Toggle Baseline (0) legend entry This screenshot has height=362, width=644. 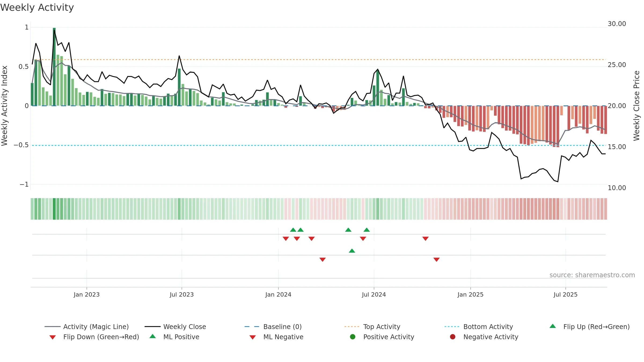point(273,327)
